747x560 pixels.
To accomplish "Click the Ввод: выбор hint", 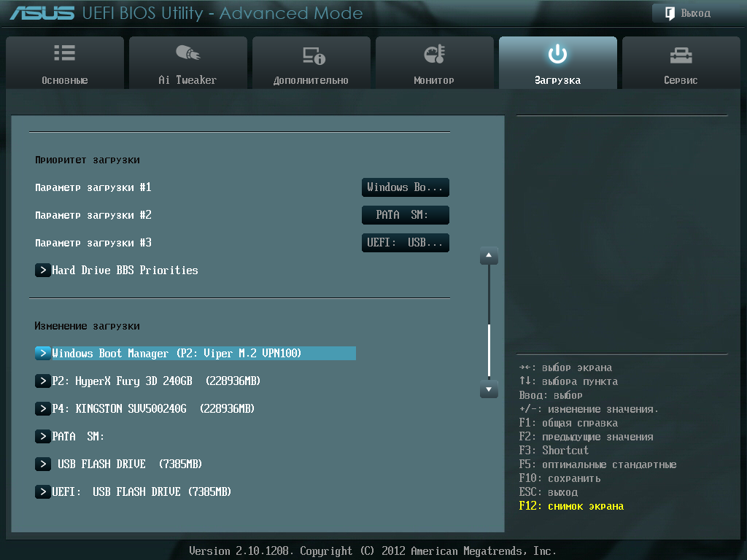I will coord(551,395).
